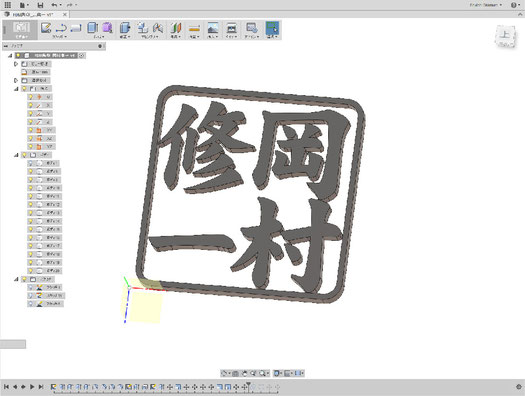Jump timeline to the end
The height and width of the screenshot is (396, 525).
click(41, 387)
